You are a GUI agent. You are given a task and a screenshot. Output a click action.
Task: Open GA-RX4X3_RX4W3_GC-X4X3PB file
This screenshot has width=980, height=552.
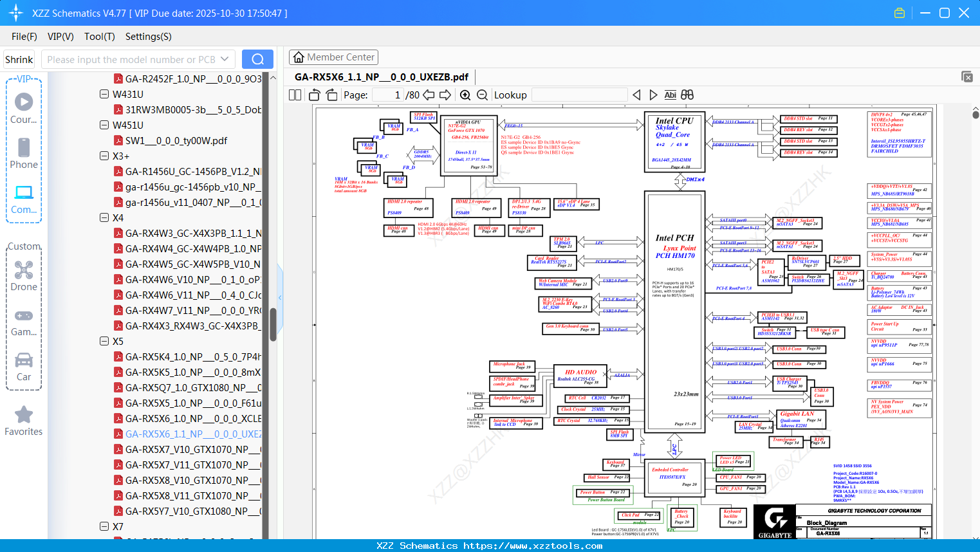(193, 326)
